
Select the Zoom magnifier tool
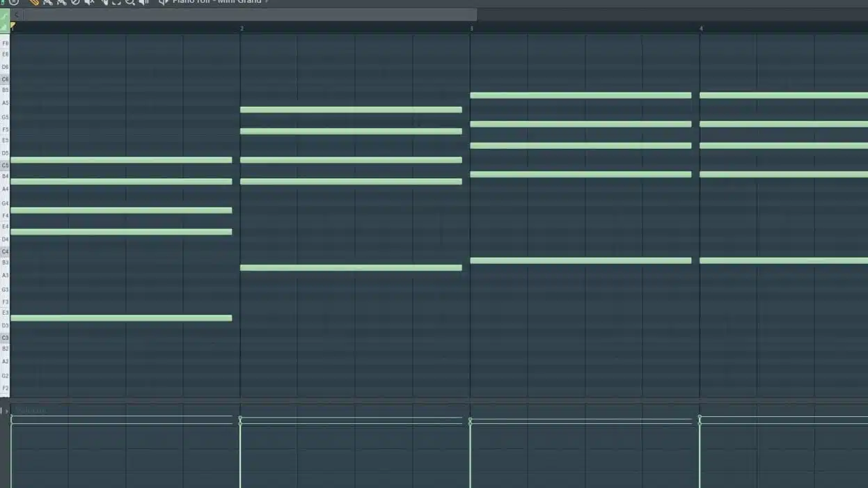coord(129,2)
